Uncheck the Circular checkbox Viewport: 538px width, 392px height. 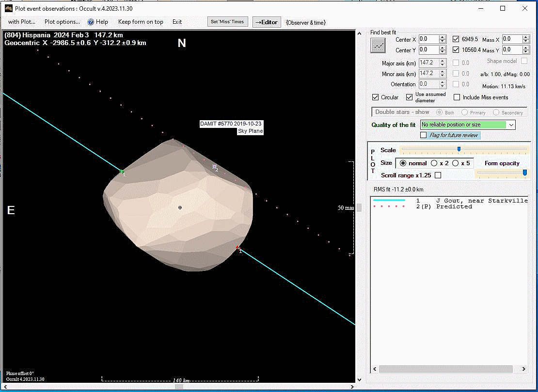[x=375, y=97]
